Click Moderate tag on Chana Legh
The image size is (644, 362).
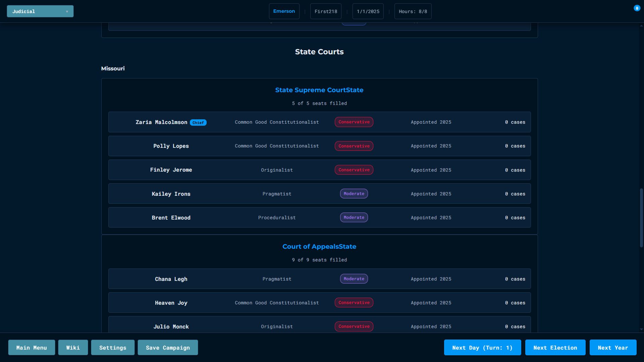click(354, 279)
